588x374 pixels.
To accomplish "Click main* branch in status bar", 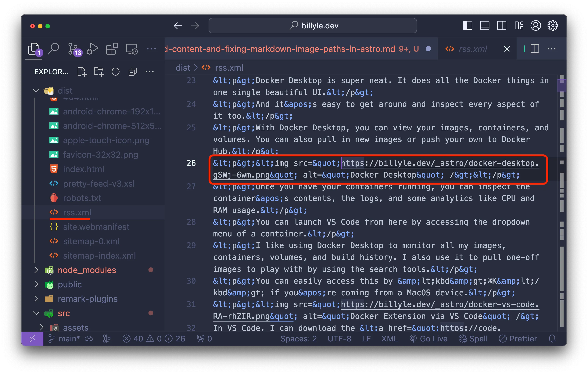I will coord(64,339).
